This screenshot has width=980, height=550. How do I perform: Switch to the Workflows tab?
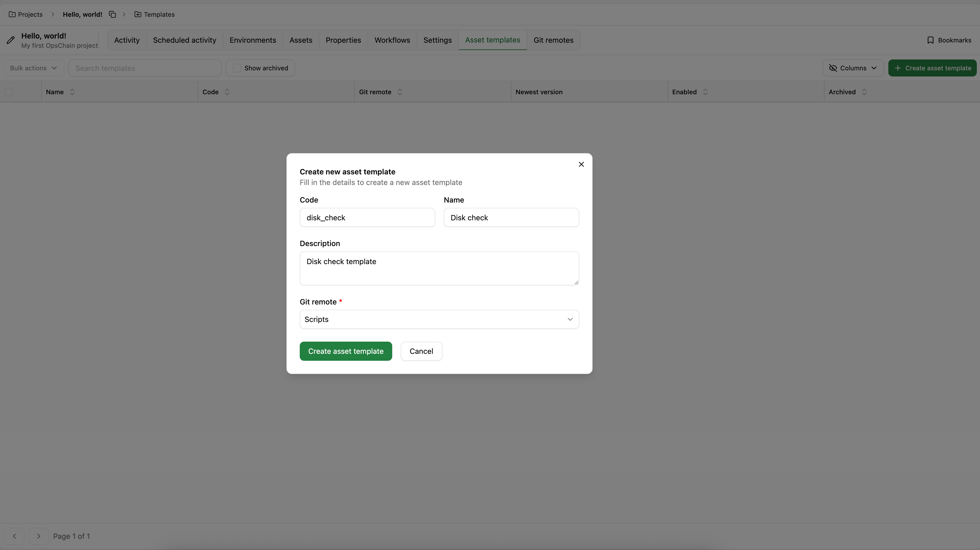point(392,40)
